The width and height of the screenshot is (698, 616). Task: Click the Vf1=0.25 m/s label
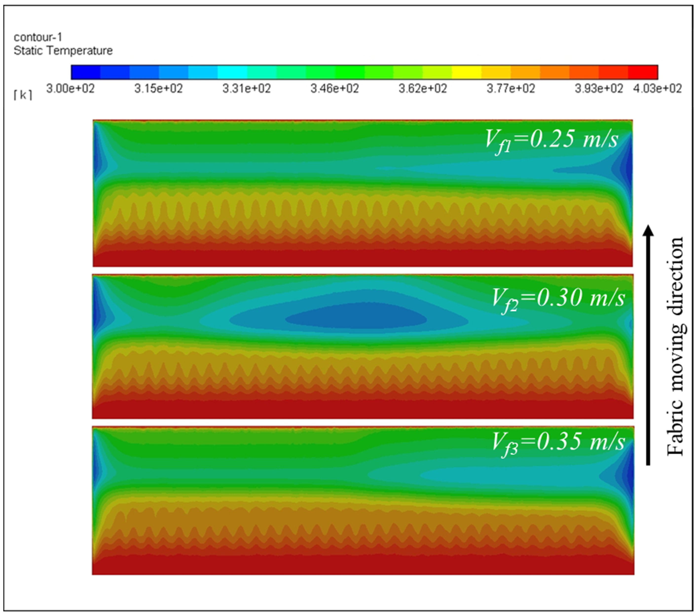coord(551,140)
